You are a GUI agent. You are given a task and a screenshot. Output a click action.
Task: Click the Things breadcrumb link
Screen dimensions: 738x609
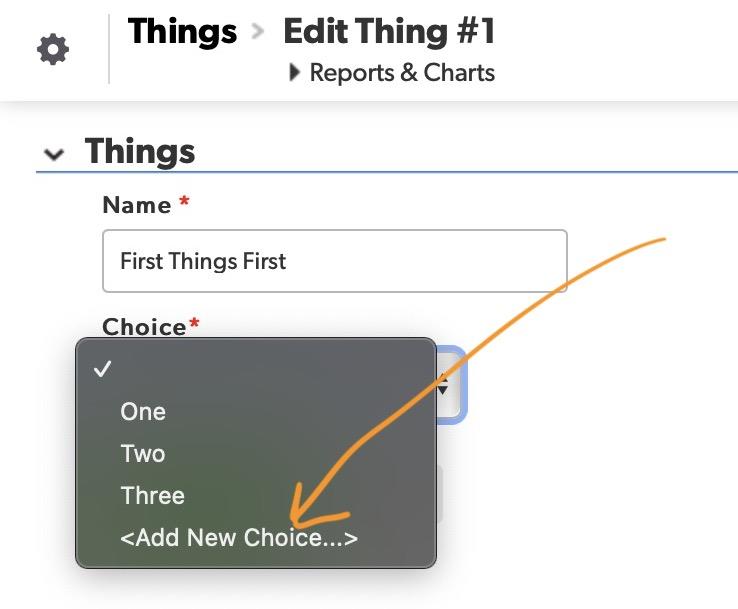(x=183, y=32)
